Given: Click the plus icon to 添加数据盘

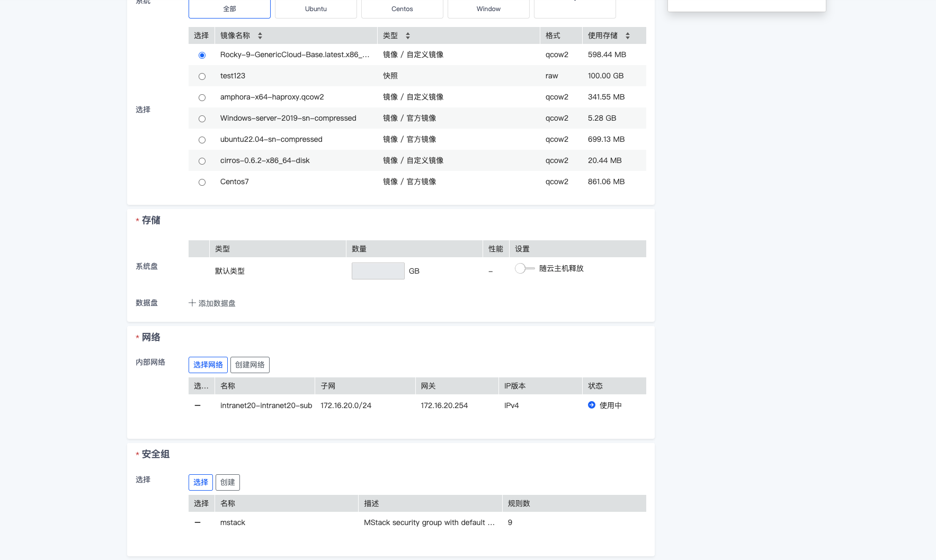Looking at the screenshot, I should tap(192, 303).
